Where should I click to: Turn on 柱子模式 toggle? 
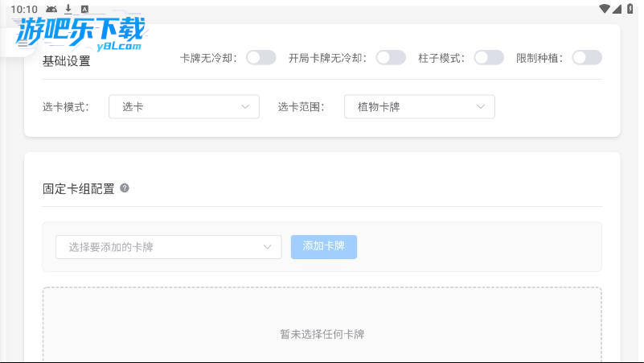(x=489, y=58)
